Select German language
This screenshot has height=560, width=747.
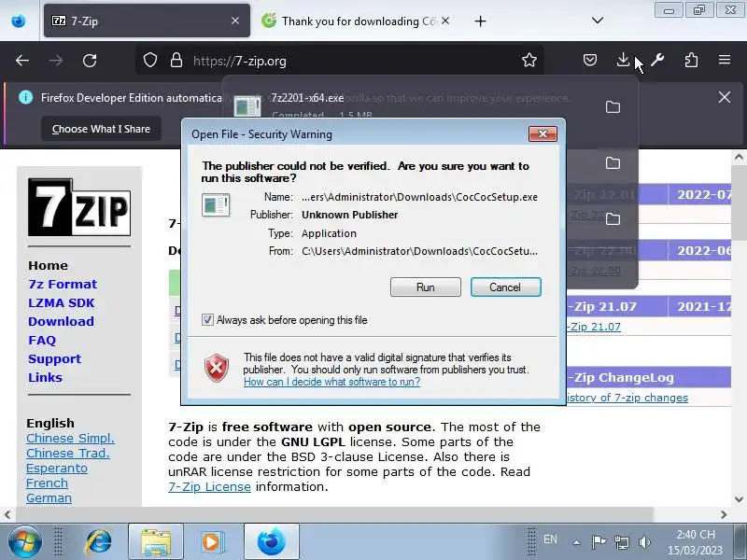pyautogui.click(x=49, y=498)
